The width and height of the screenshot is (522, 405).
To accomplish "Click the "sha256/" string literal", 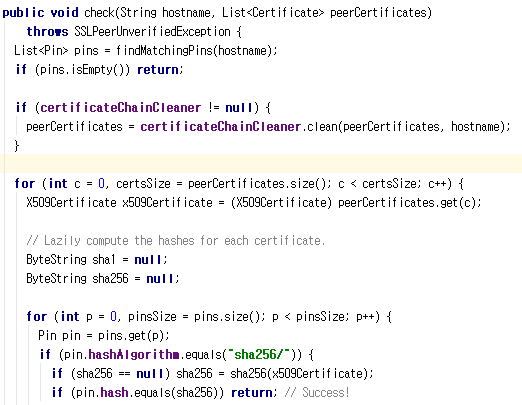I will tap(259, 355).
